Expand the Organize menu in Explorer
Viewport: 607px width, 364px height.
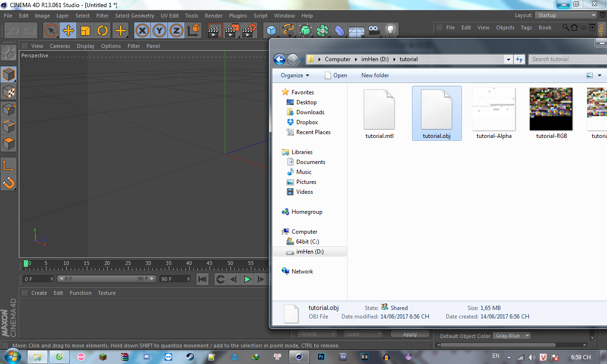[x=294, y=75]
